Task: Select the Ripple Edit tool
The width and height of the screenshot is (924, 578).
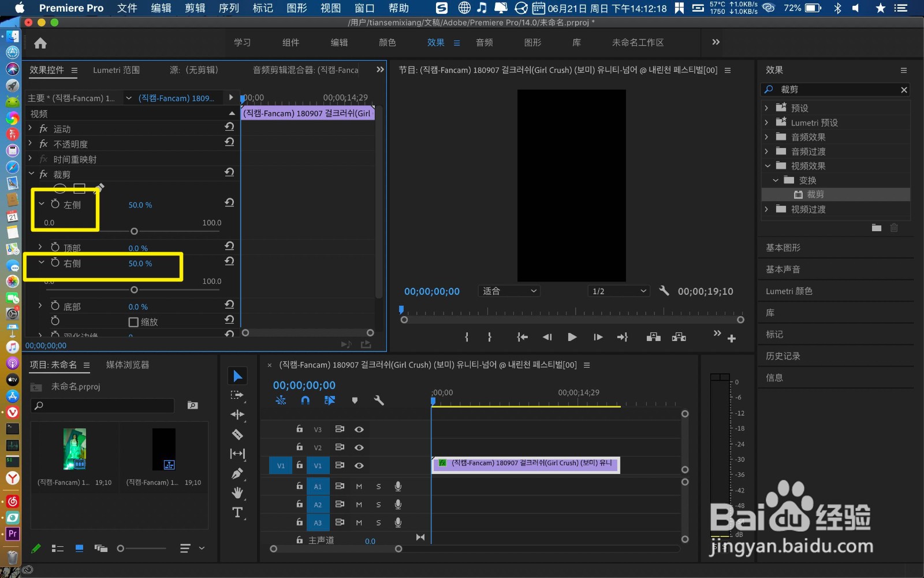Action: pyautogui.click(x=237, y=414)
